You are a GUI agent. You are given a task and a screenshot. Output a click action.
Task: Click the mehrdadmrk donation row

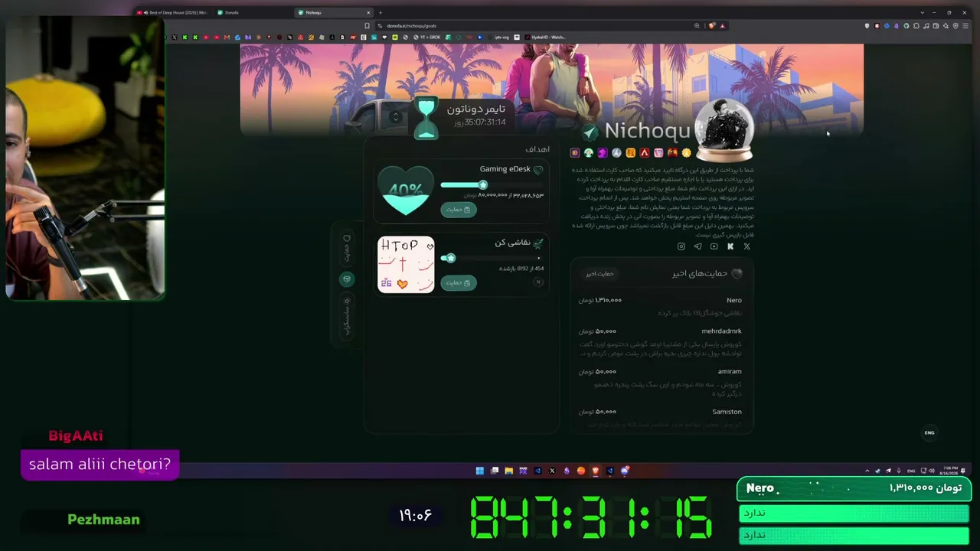click(x=660, y=344)
